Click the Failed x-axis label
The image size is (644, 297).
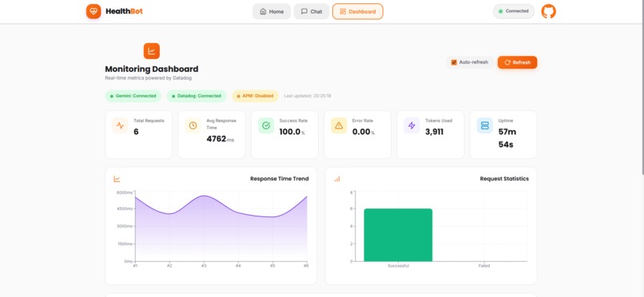(x=484, y=266)
